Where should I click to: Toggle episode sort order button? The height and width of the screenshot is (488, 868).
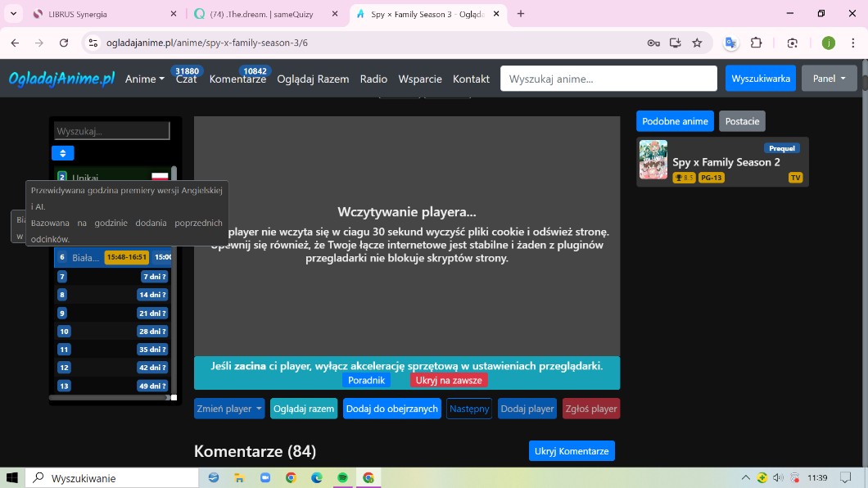[x=63, y=153]
